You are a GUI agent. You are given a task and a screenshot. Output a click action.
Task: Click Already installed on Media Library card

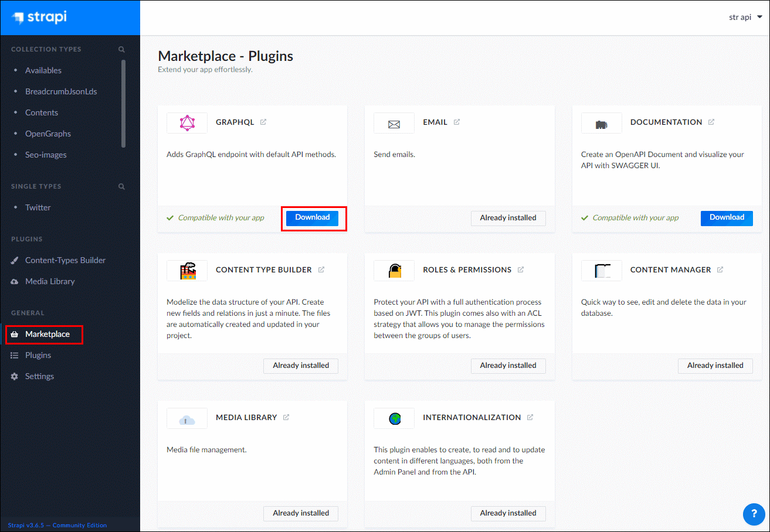(x=301, y=513)
